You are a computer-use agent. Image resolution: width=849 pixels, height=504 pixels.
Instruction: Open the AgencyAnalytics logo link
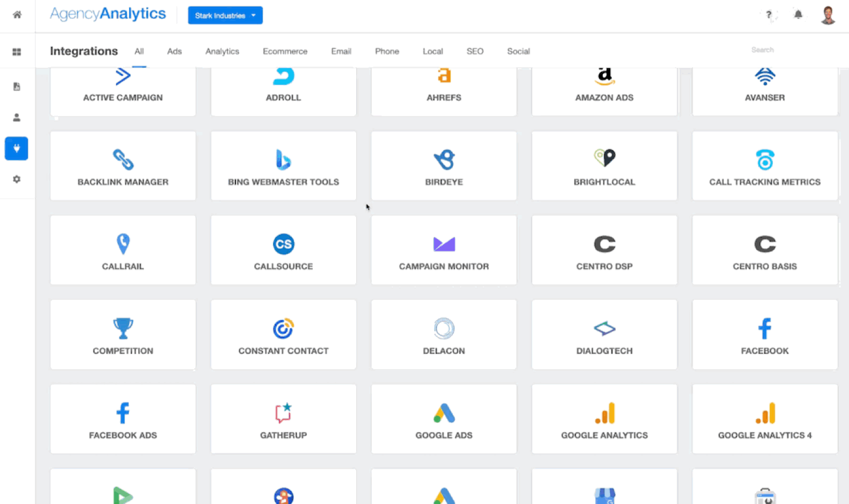[x=108, y=14]
